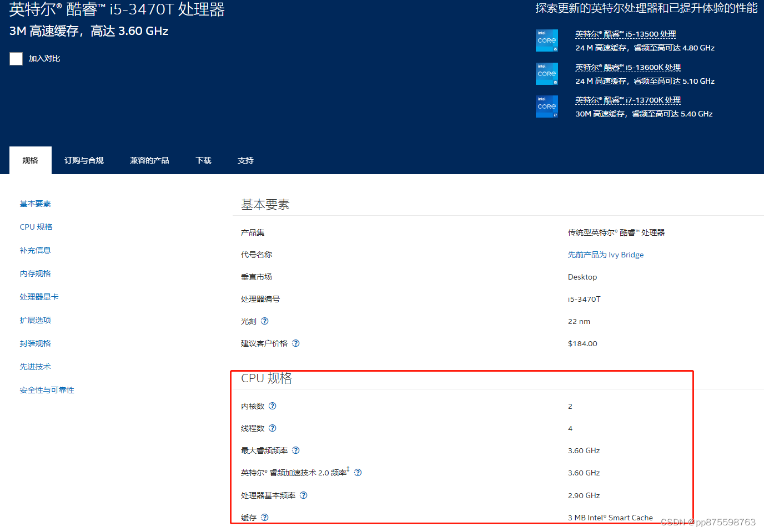This screenshot has width=764, height=532.
Task: Click the heading 探索更新的英特尔处理器和已提升体验的性能
Action: point(646,8)
